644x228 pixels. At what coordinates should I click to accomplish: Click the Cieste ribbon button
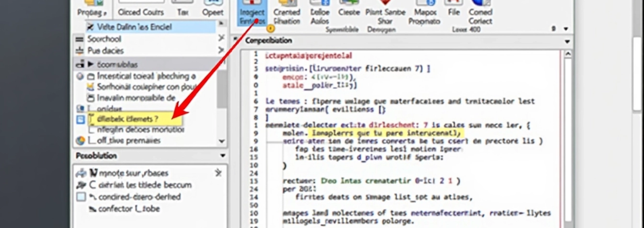(x=349, y=8)
